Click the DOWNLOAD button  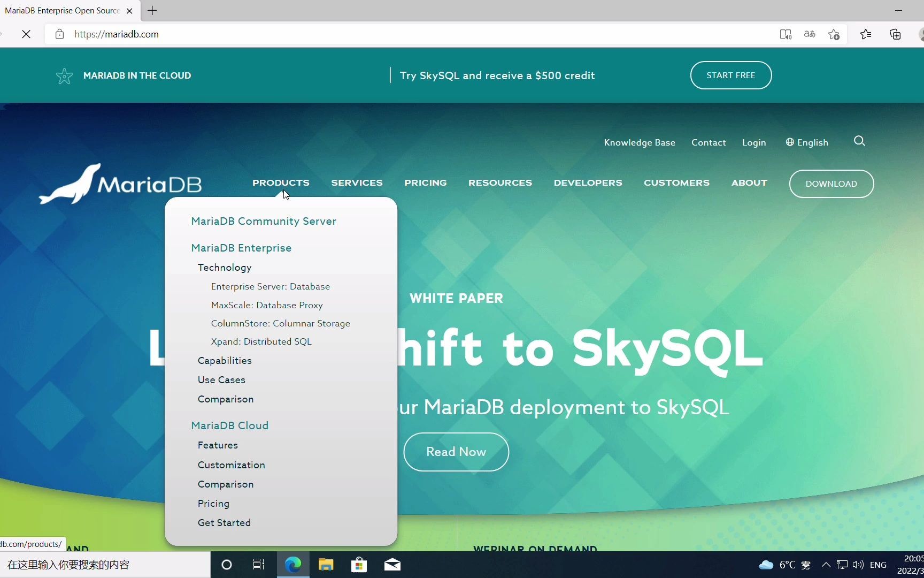click(831, 184)
